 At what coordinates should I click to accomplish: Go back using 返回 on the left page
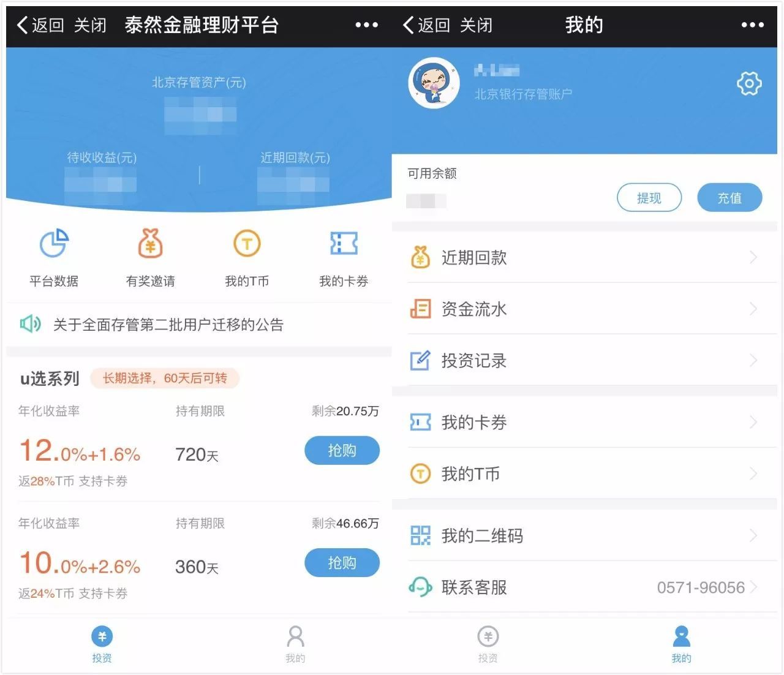pyautogui.click(x=40, y=25)
